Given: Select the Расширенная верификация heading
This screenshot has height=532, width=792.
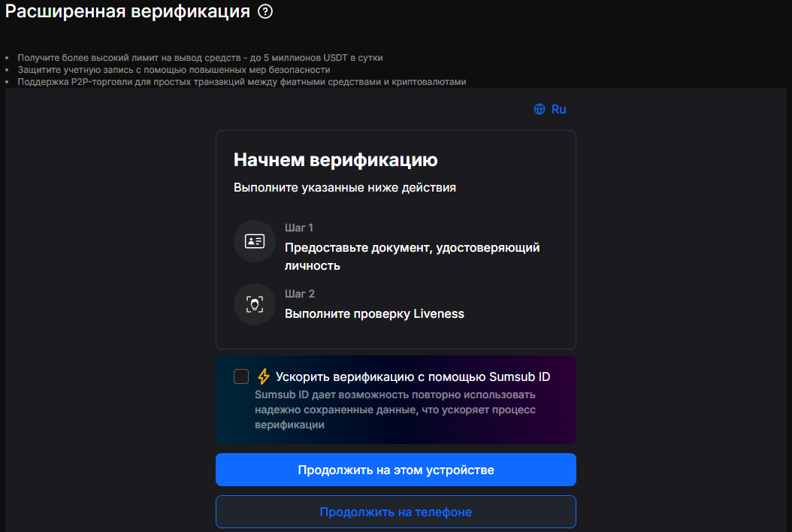Looking at the screenshot, I should click(127, 11).
